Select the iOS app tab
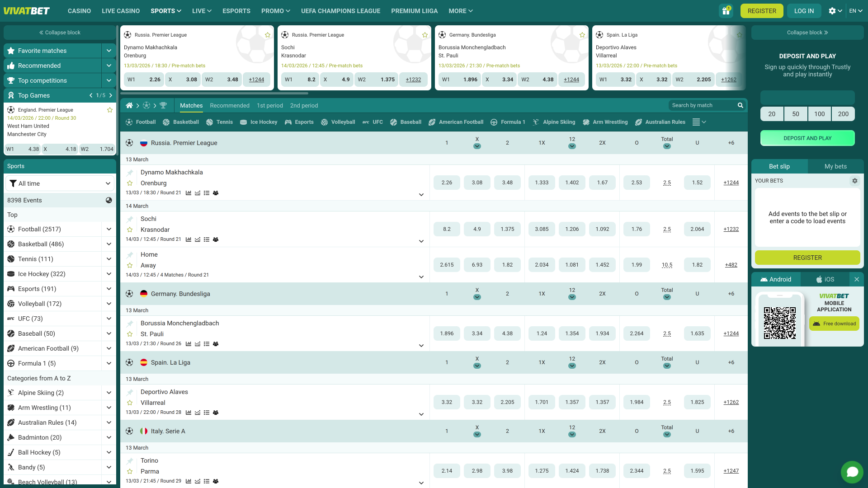This screenshot has width=868, height=488. coord(825,279)
